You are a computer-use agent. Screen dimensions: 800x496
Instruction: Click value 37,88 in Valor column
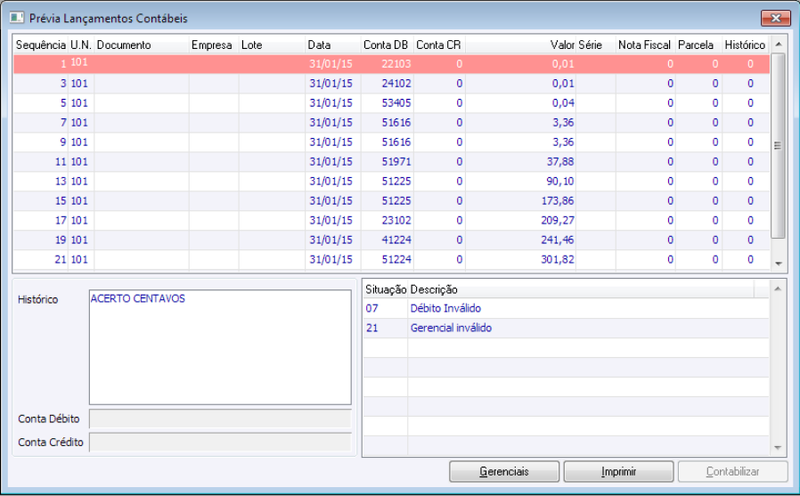click(560, 162)
